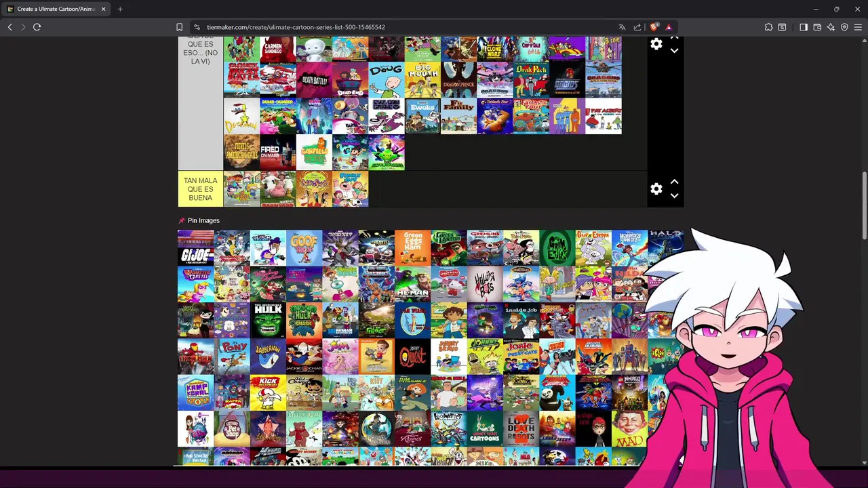Screen dimensions: 868x488
Task: Select the Green Eggs and Ham thumbnail
Action: pos(412,247)
